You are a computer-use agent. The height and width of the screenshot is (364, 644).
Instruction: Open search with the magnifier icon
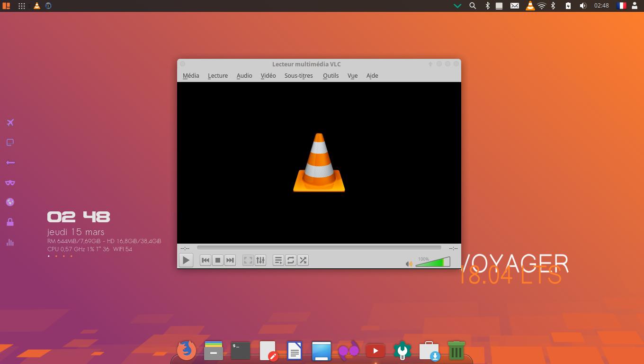click(x=473, y=6)
